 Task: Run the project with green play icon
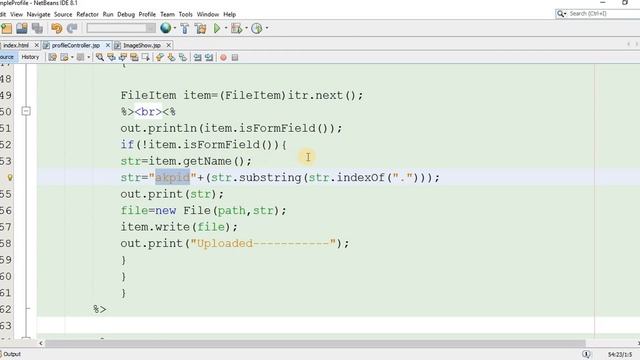click(x=217, y=28)
